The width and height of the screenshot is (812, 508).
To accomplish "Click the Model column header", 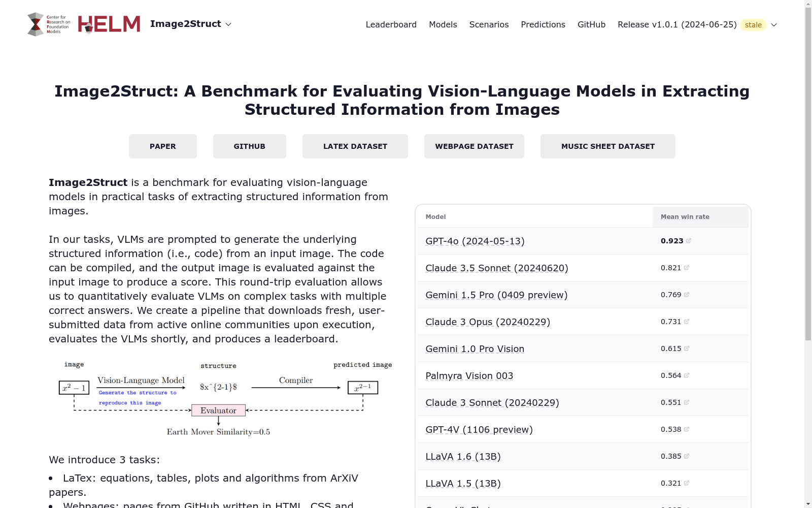I will coord(535,217).
